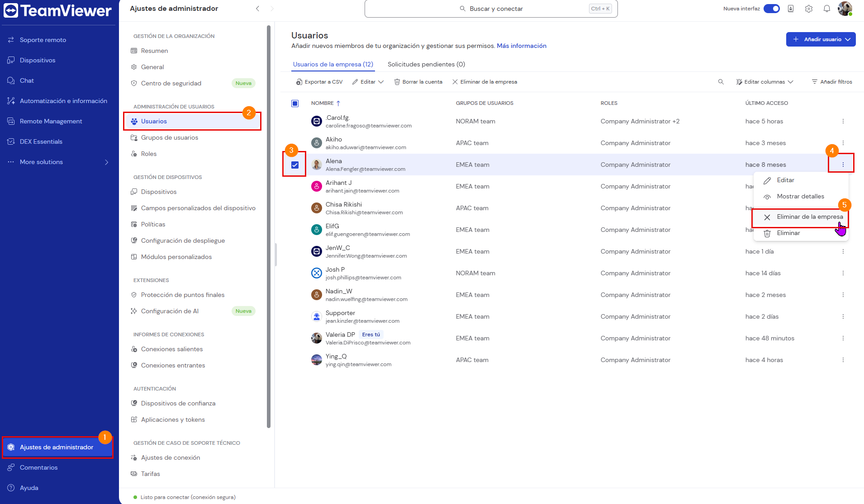Viewport: 864px width, 504px height.
Task: Select Eliminar in the context menu
Action: click(x=801, y=233)
